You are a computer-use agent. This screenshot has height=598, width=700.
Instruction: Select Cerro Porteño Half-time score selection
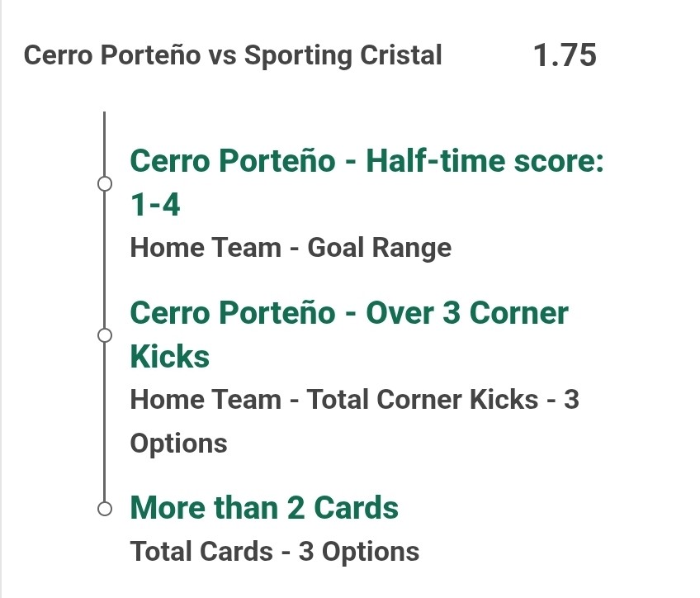point(367,183)
